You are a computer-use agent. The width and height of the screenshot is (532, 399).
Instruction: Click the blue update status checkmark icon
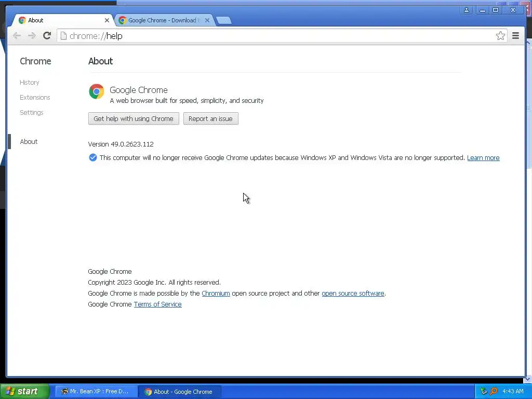coord(92,157)
